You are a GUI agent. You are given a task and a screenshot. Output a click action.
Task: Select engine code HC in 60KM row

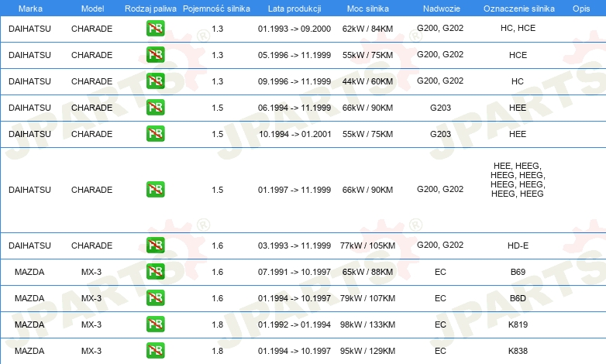(x=518, y=81)
